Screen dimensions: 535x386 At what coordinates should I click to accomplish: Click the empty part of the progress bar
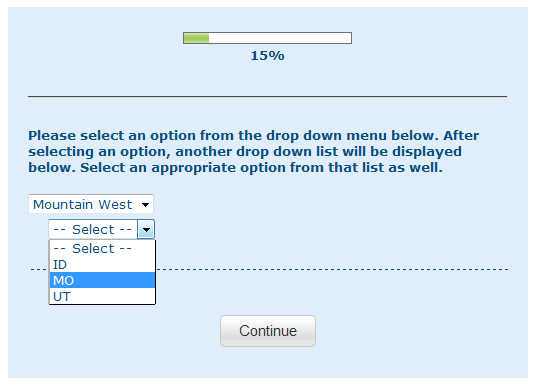(x=280, y=38)
